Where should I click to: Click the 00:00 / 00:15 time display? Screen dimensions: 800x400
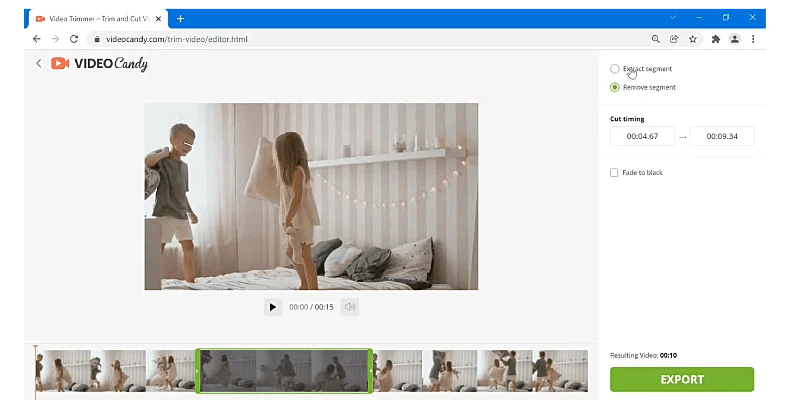click(311, 307)
